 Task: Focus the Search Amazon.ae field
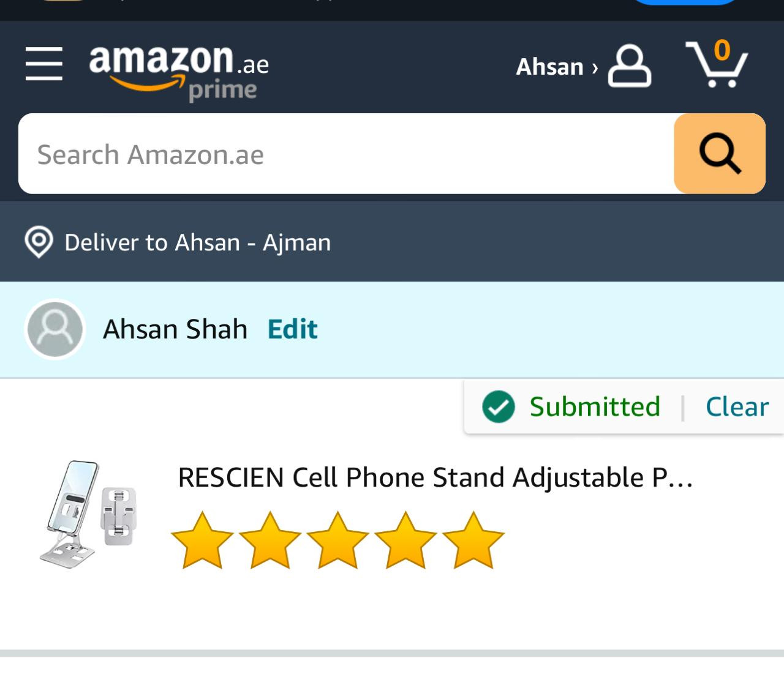[x=346, y=154]
